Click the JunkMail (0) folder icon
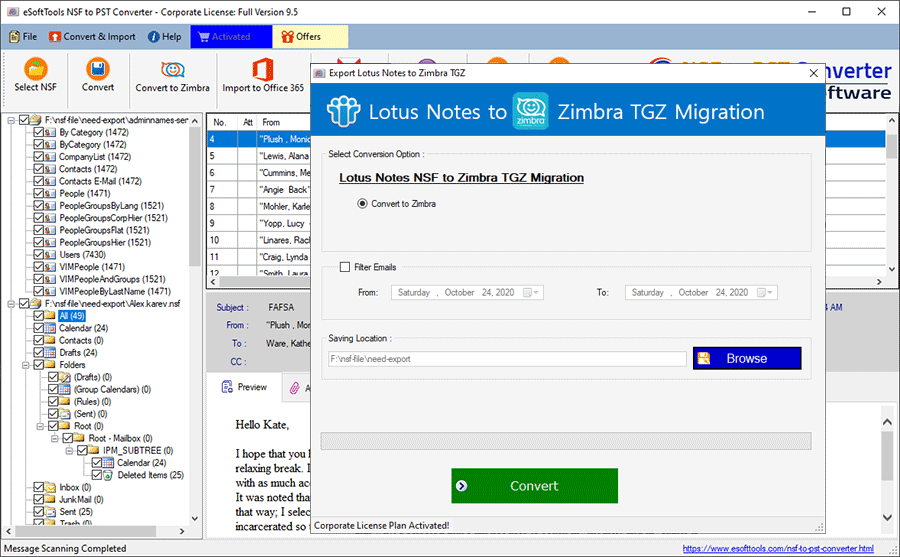 point(51,500)
